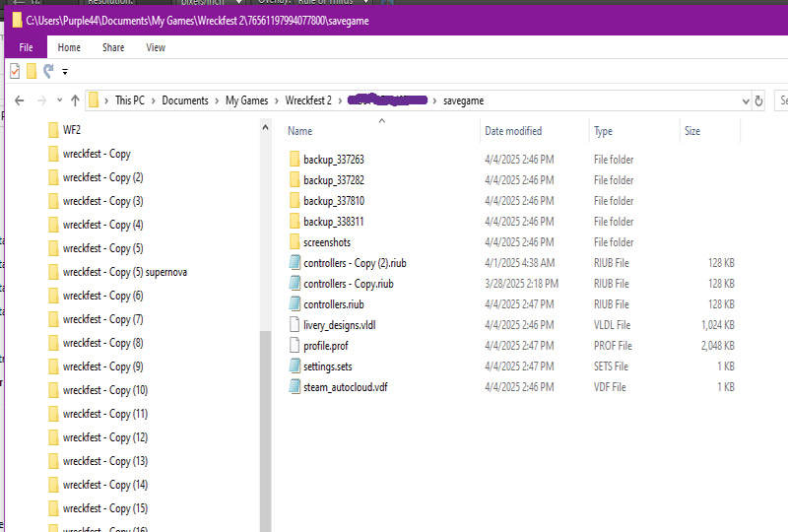Switch to the Share ribbon tab

click(113, 47)
